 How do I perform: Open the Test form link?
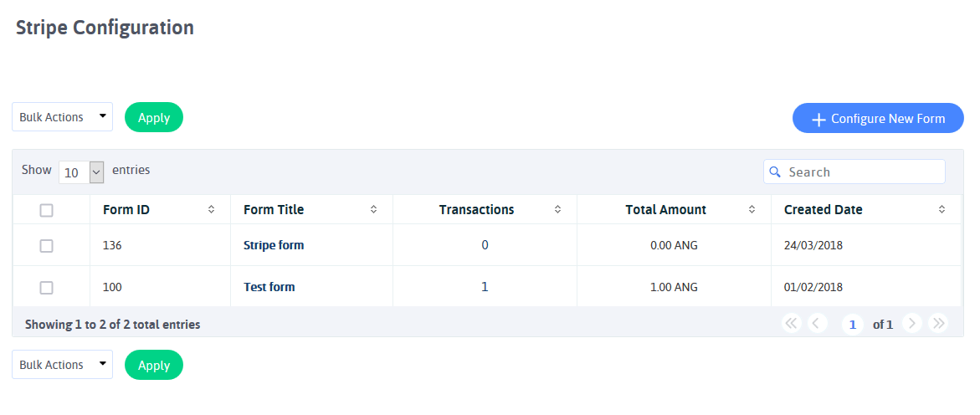[269, 288]
